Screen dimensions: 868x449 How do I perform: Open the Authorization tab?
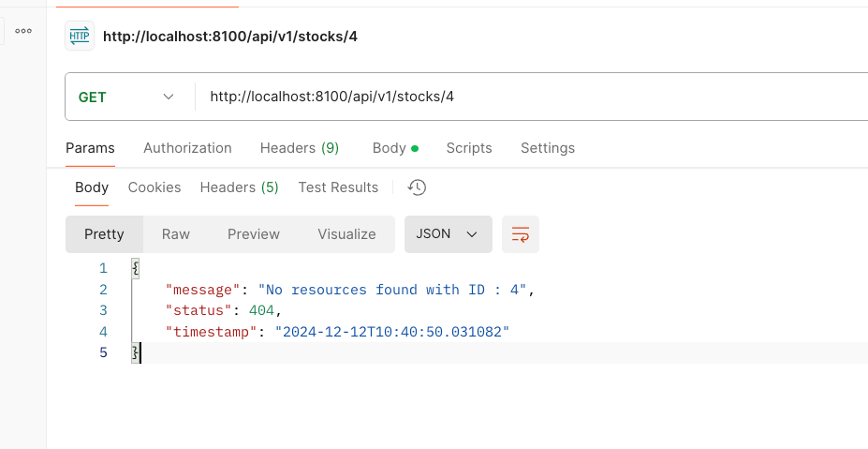(187, 148)
